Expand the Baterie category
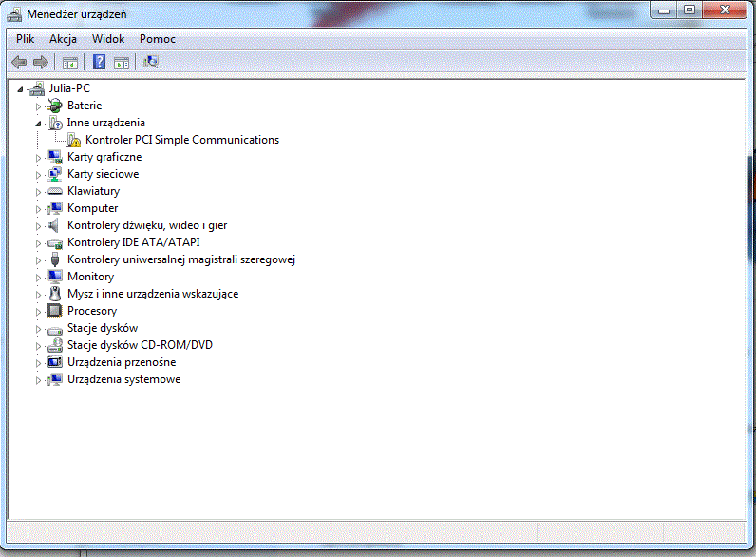Image resolution: width=756 pixels, height=557 pixels. point(38,106)
